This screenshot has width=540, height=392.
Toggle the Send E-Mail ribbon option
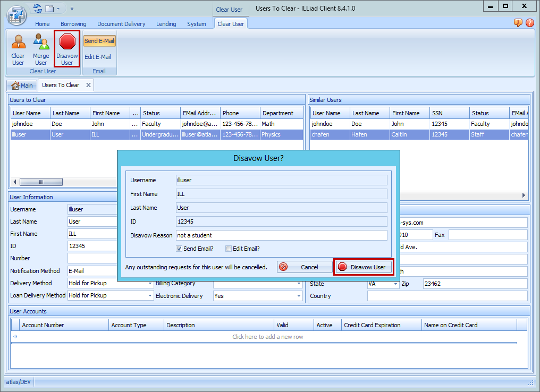[x=99, y=41]
